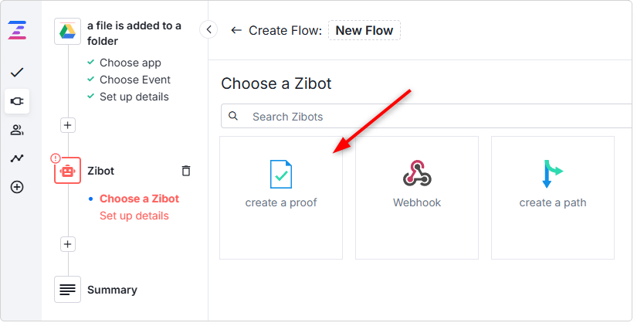Choose the Webhook Zibot card
The width and height of the screenshot is (644, 333).
(417, 198)
